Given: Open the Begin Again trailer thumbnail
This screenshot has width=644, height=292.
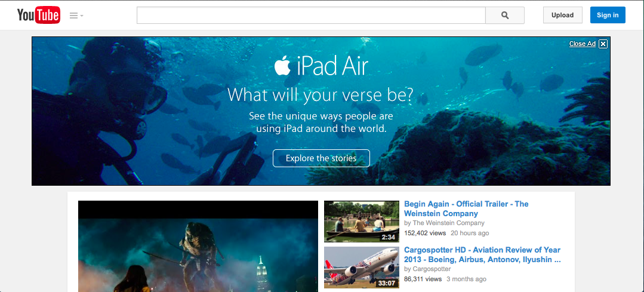Looking at the screenshot, I should click(362, 222).
